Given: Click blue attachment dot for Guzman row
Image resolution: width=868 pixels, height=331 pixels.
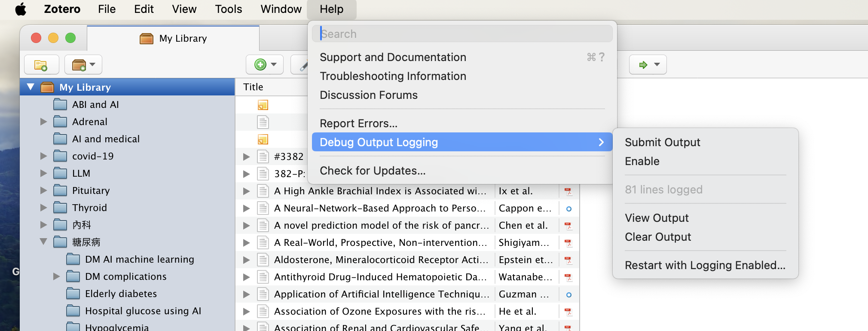Looking at the screenshot, I should (568, 294).
